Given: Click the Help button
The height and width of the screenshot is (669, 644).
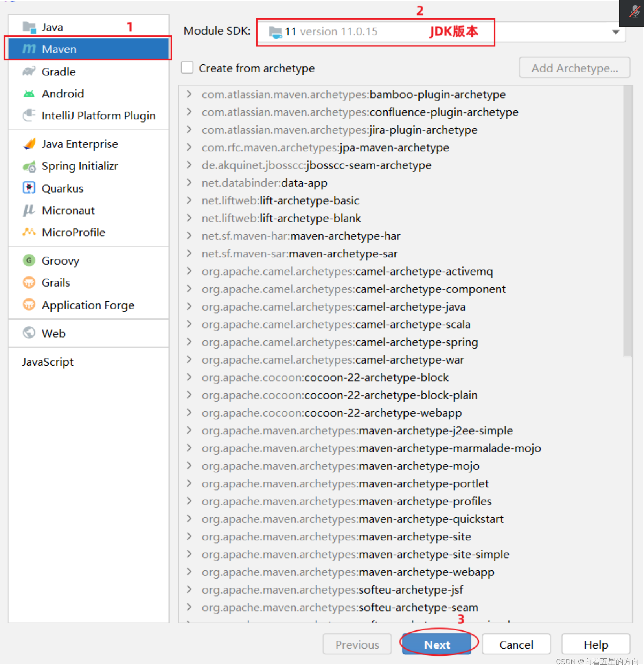Looking at the screenshot, I should 596,645.
